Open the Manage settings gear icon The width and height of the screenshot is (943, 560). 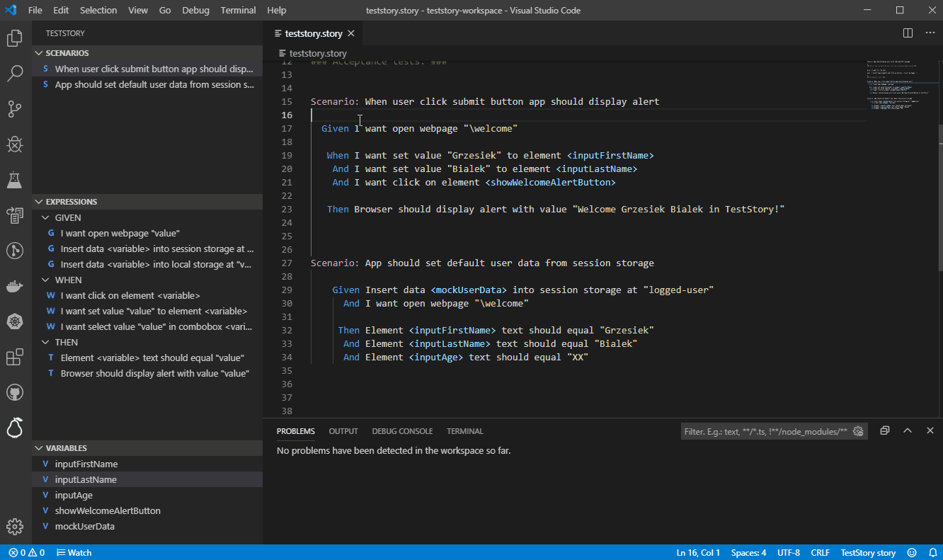(14, 527)
